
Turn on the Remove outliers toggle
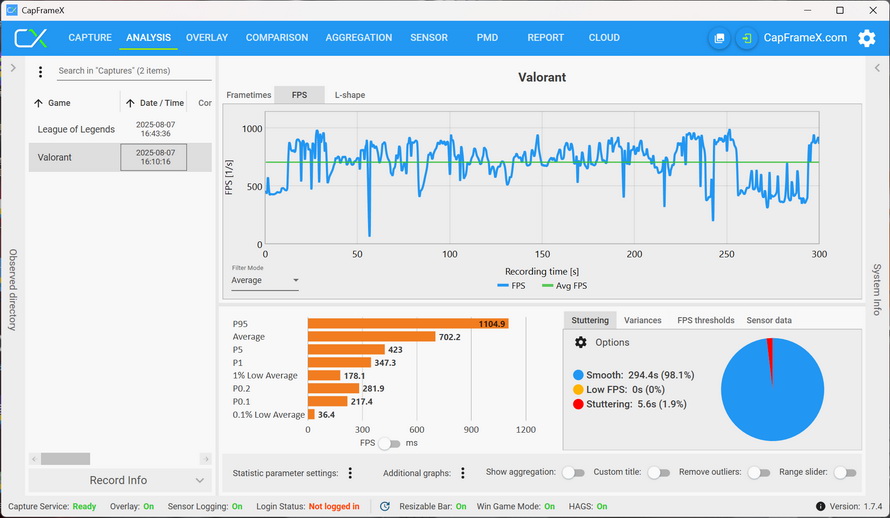759,473
